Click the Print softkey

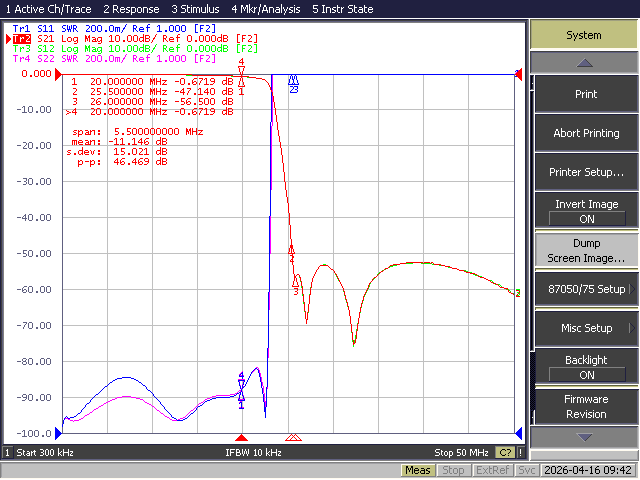coord(586,94)
